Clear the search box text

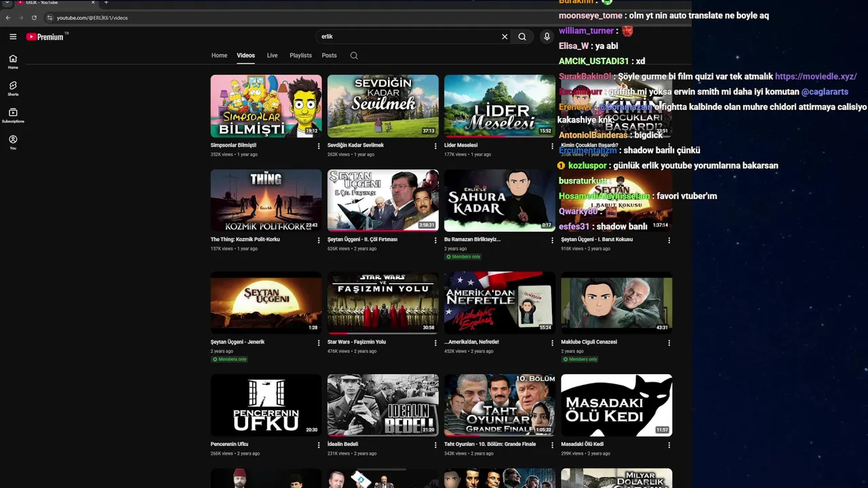click(505, 37)
